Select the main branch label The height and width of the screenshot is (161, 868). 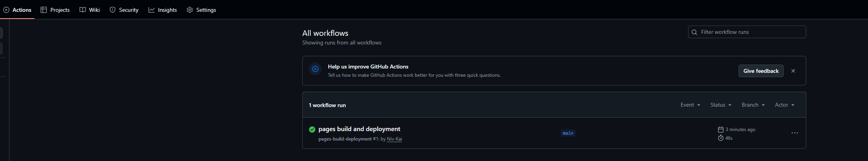(568, 133)
